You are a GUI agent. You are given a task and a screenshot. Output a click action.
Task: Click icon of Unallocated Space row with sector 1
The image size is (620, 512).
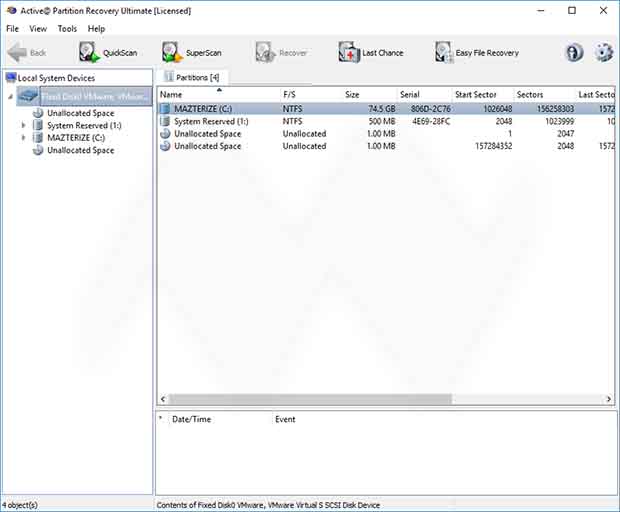pos(165,134)
